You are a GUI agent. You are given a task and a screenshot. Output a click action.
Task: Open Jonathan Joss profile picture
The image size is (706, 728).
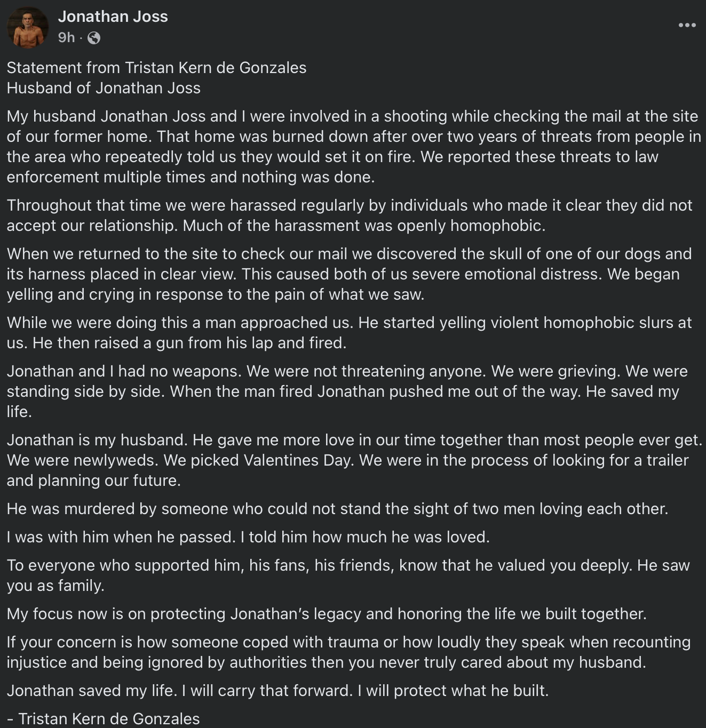pos(27,27)
